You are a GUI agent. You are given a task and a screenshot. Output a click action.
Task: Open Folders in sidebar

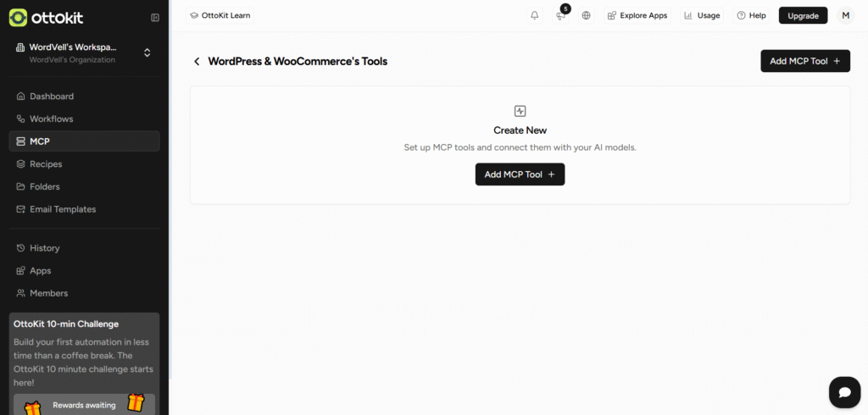tap(84, 186)
